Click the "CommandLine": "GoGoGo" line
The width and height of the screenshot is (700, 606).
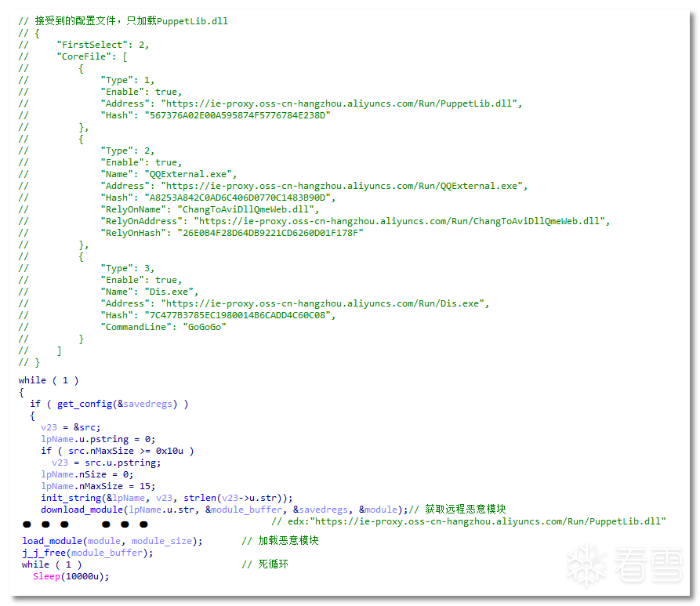click(163, 327)
